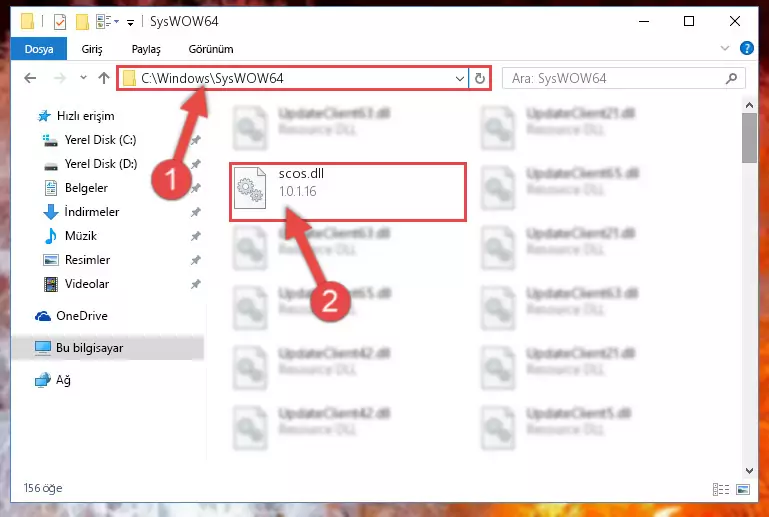This screenshot has width=769, height=517.
Task: Select Ağ in navigation pane
Action: point(63,380)
